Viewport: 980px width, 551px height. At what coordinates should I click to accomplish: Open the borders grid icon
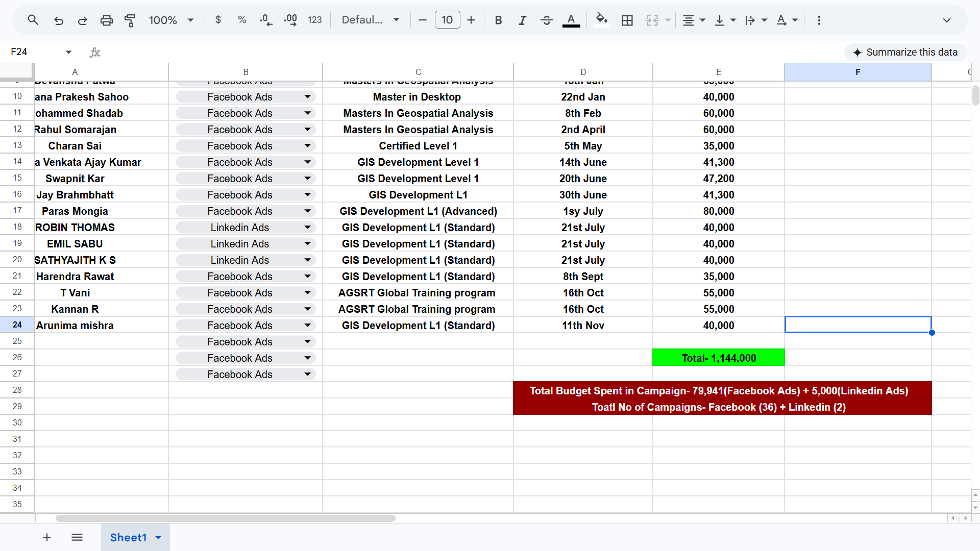coord(627,20)
